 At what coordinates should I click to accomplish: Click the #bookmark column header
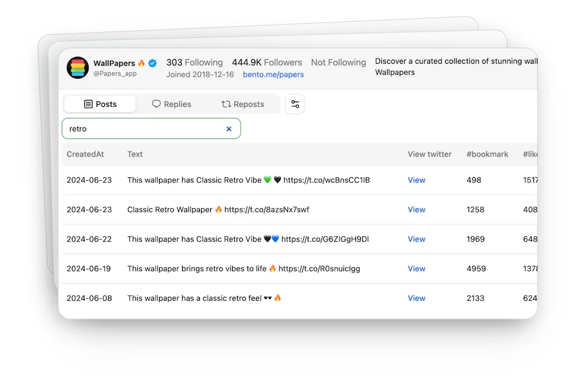(487, 154)
